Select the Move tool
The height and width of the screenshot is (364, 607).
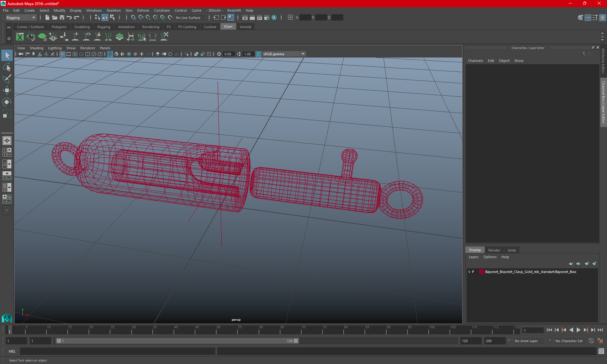(7, 90)
